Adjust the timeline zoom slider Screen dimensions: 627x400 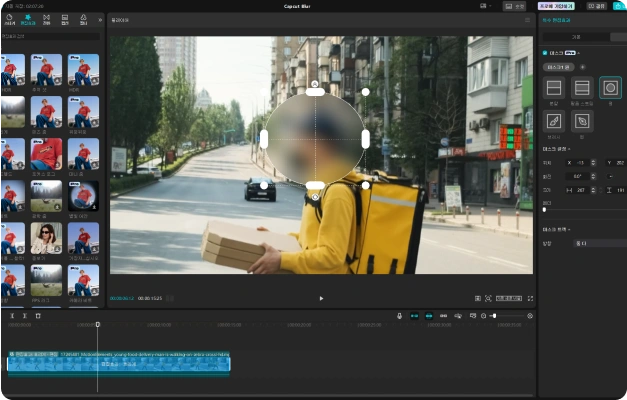point(494,316)
